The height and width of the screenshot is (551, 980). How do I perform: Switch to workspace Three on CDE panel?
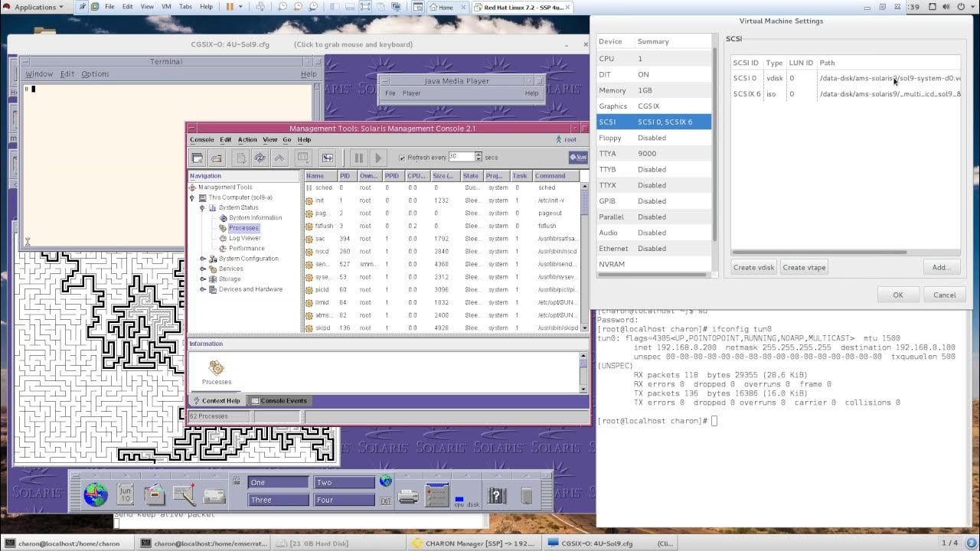(x=278, y=500)
